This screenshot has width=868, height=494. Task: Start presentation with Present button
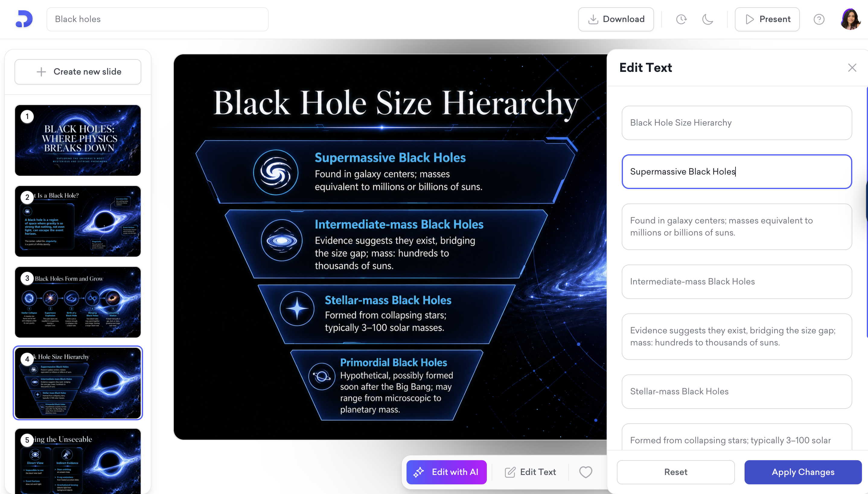tap(767, 19)
